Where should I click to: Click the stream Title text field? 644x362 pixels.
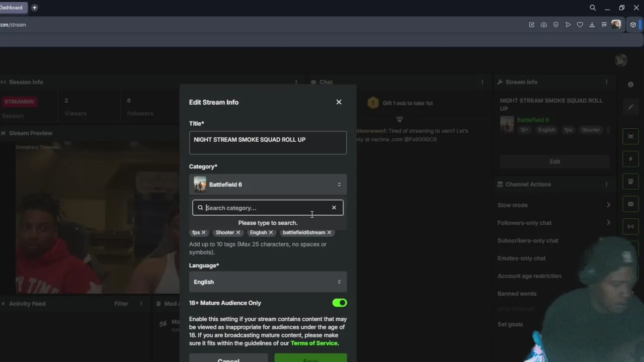pyautogui.click(x=268, y=143)
